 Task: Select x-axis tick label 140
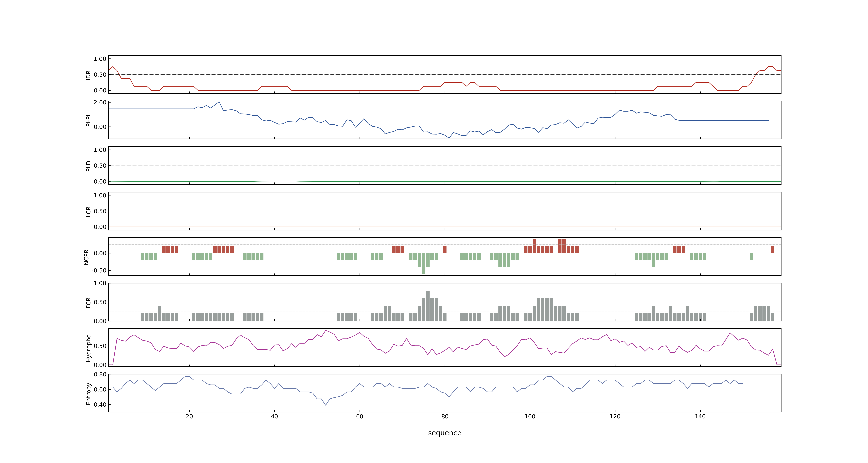[x=700, y=416]
